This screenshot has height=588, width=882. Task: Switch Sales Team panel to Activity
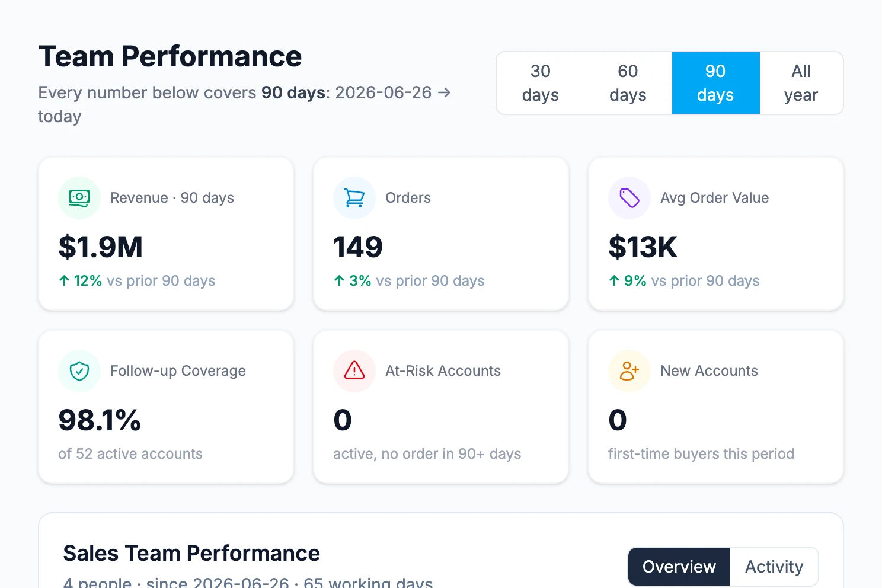(774, 567)
